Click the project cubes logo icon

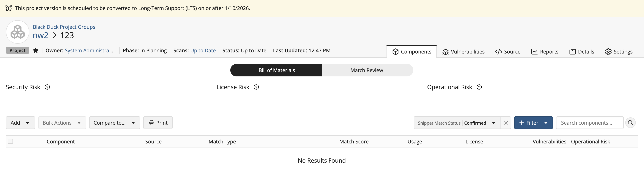point(18,32)
